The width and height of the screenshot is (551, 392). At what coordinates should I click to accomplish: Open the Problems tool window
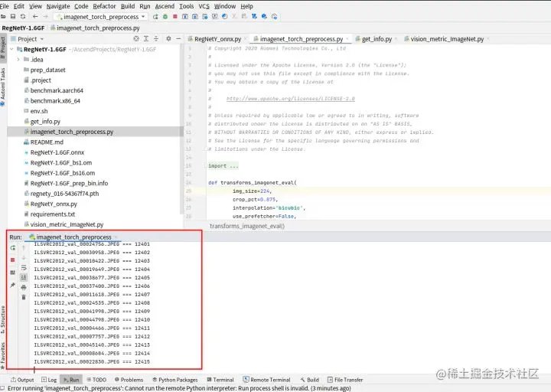129,380
